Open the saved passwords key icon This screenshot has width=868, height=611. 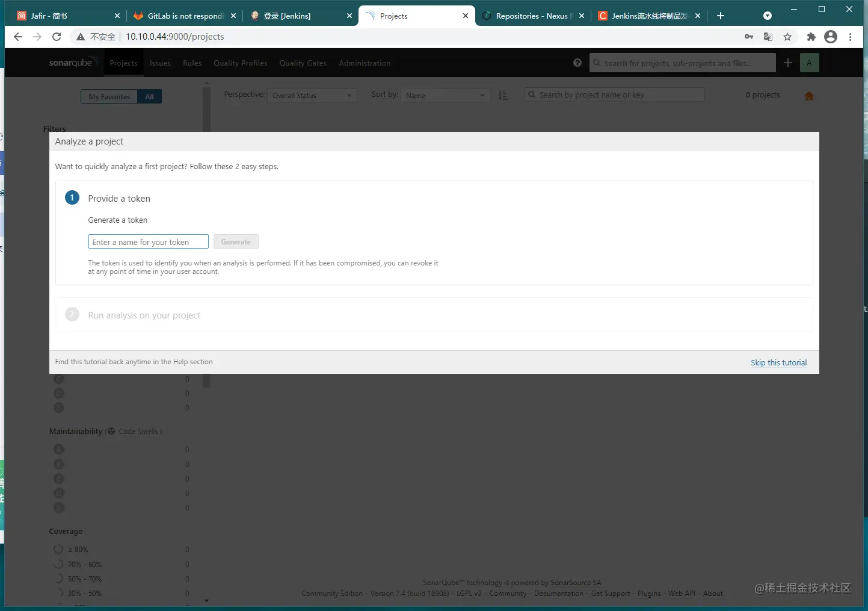[x=749, y=37]
